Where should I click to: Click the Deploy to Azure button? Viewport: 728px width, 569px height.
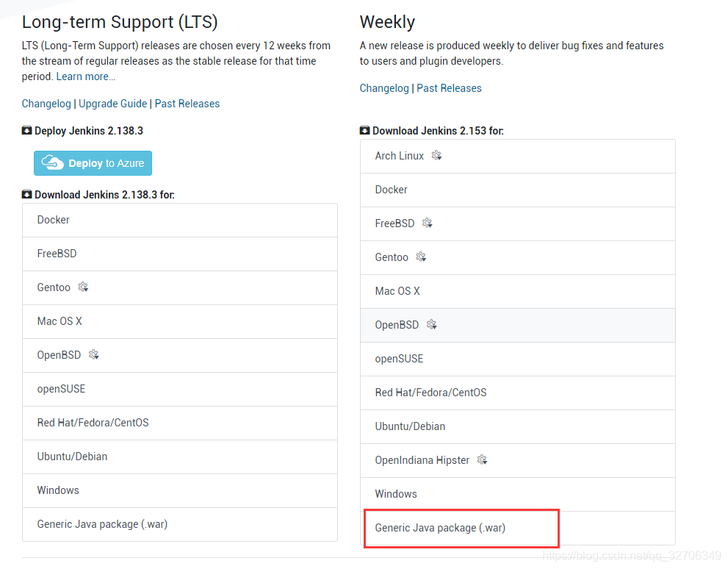(x=93, y=163)
